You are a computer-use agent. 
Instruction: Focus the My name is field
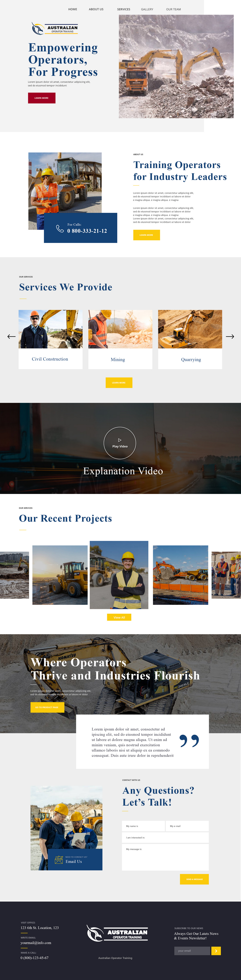(143, 826)
